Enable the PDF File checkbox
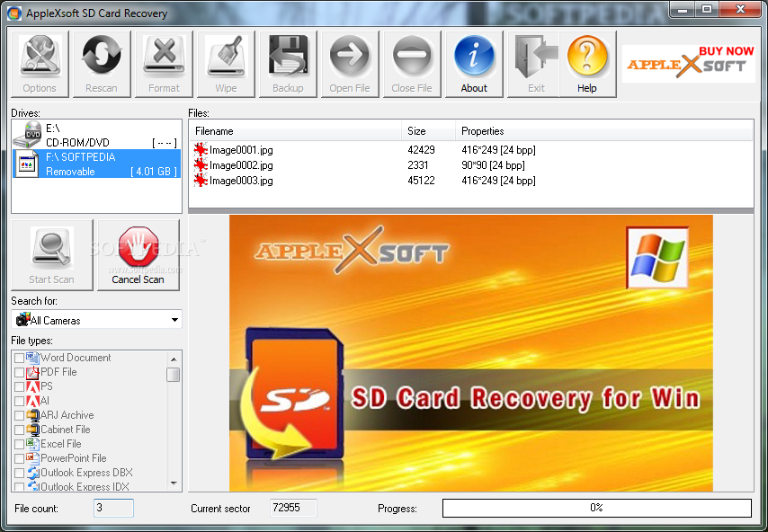Image resolution: width=768 pixels, height=532 pixels. coord(19,372)
